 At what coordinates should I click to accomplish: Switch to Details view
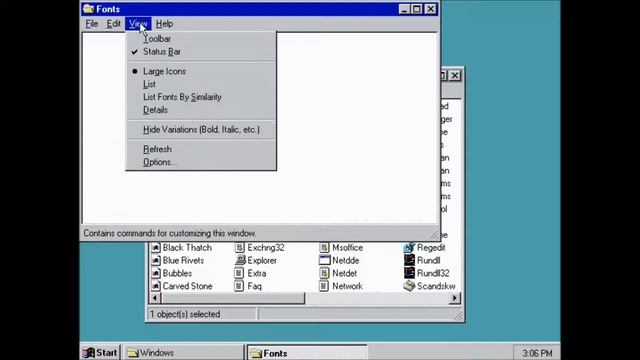[x=201, y=110]
